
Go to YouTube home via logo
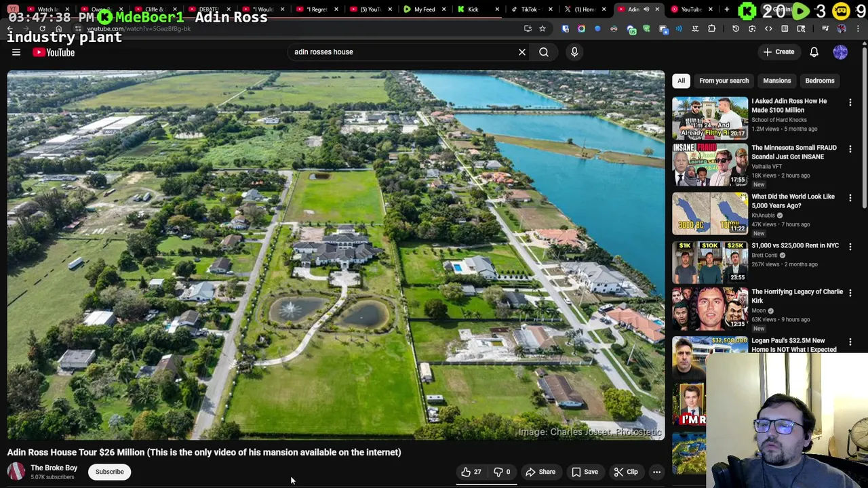(54, 52)
